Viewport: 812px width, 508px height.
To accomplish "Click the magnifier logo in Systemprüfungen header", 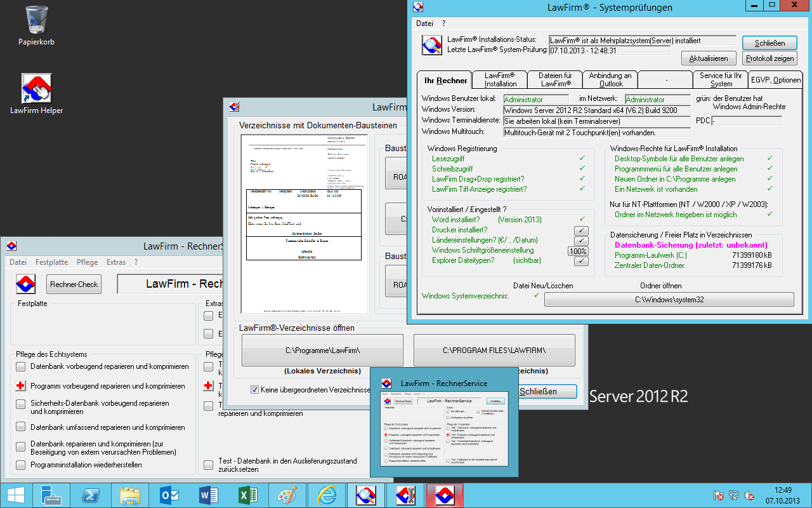I will [432, 45].
